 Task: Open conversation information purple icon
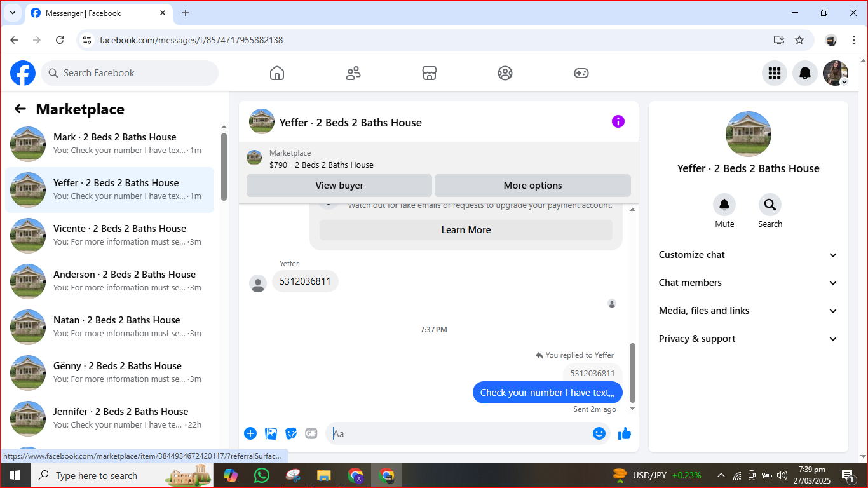[618, 121]
